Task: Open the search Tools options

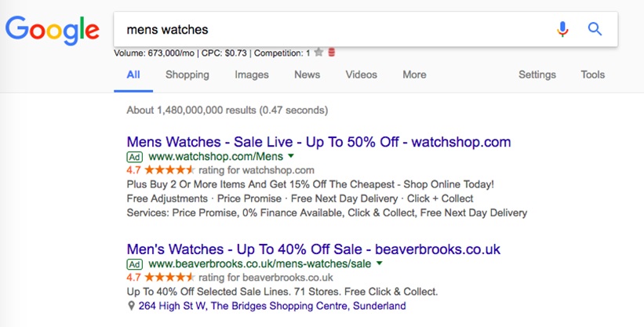Action: point(593,74)
